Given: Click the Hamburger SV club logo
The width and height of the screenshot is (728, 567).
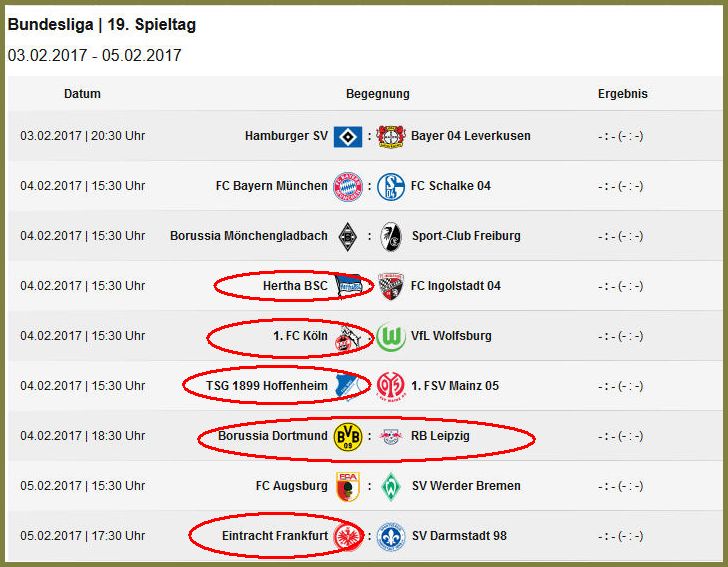Looking at the screenshot, I should 348,137.
